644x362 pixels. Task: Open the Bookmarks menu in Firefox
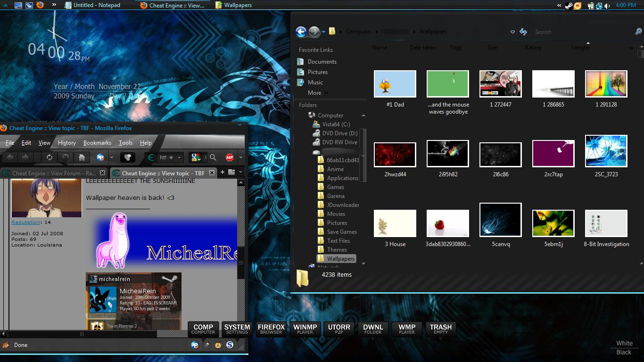pyautogui.click(x=97, y=143)
